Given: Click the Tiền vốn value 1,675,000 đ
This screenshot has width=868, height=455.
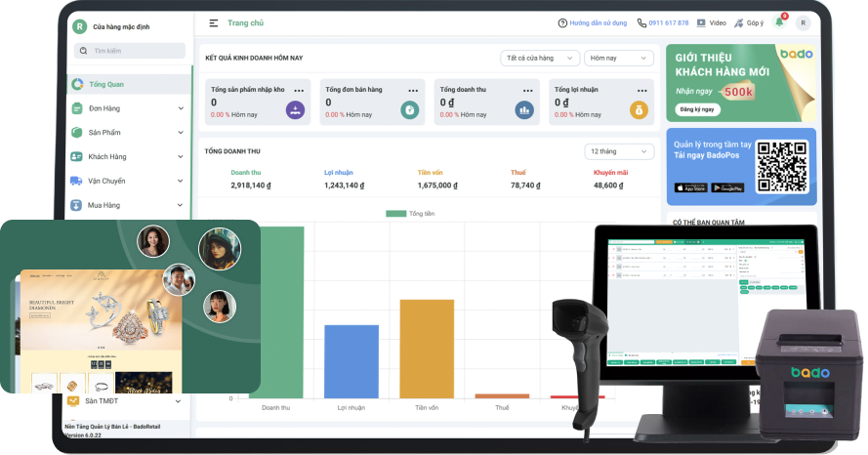Looking at the screenshot, I should (437, 186).
